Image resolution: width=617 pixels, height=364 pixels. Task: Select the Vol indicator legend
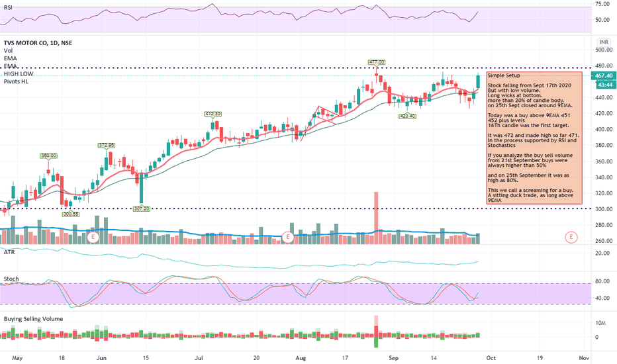point(8,50)
